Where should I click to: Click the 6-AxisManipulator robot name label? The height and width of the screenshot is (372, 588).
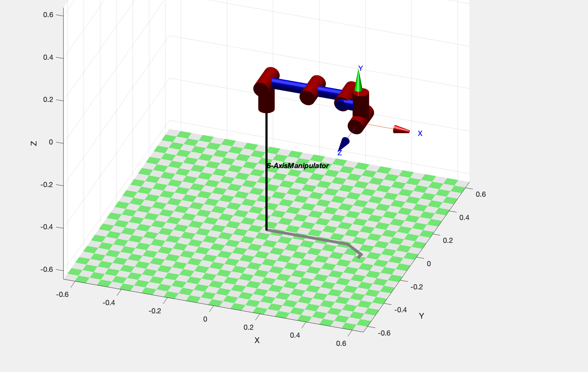(x=298, y=166)
